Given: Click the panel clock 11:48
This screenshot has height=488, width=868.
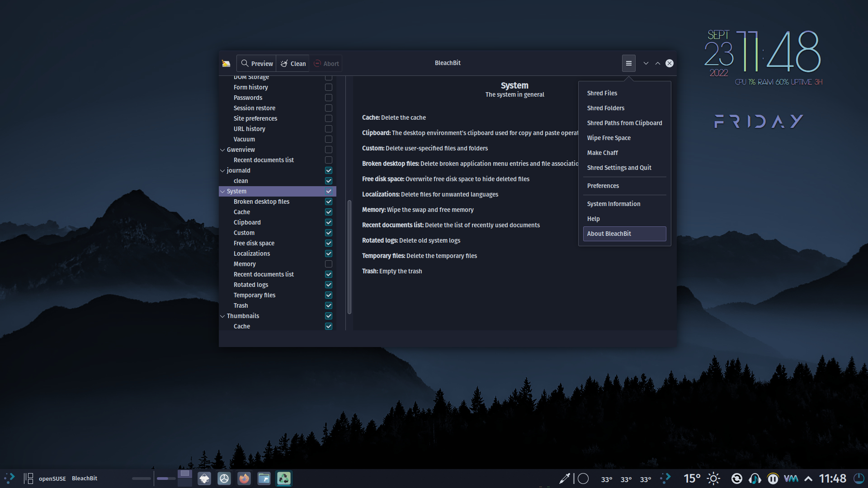Looking at the screenshot, I should [832, 479].
